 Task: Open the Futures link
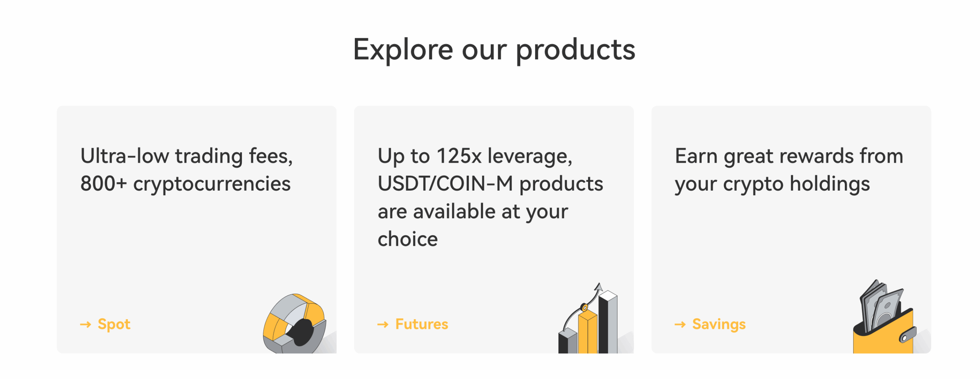coord(421,324)
